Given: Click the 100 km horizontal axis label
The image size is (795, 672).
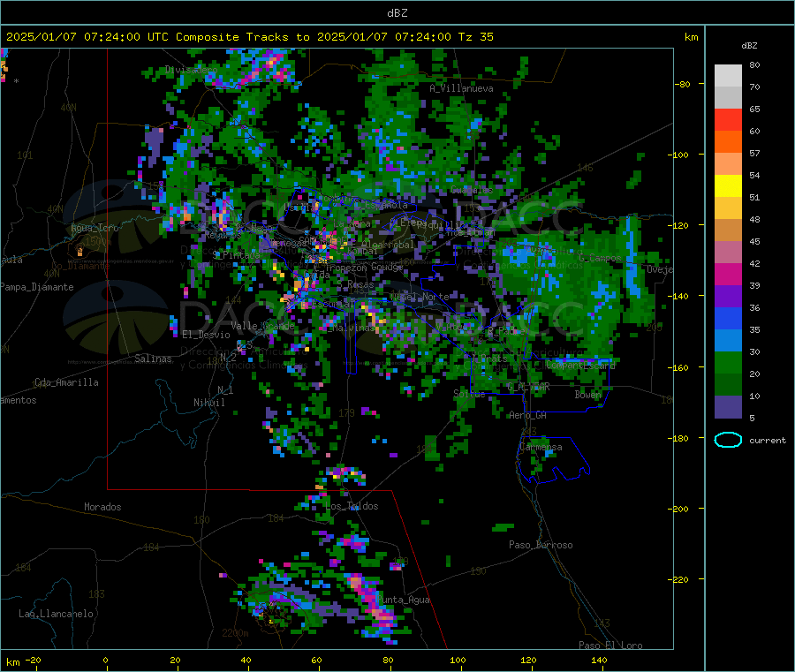Looking at the screenshot, I should tap(458, 661).
